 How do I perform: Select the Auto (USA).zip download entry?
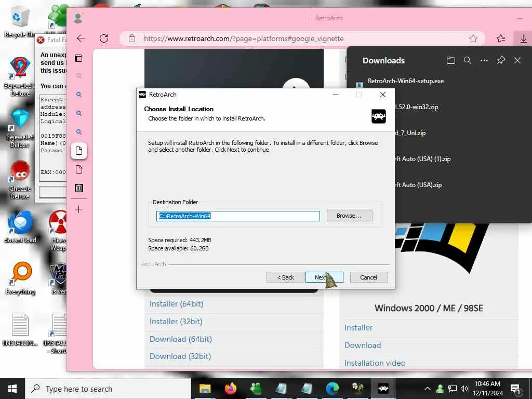(x=418, y=185)
